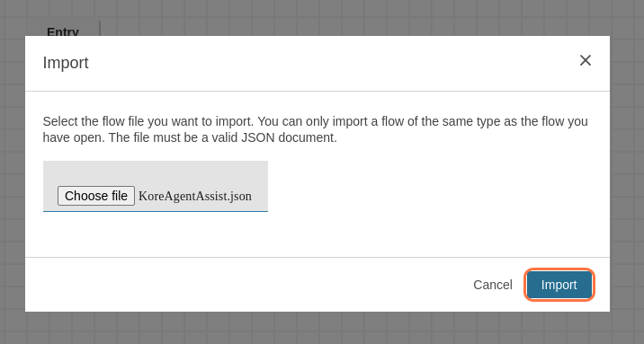Click the gray file upload field area
Image resolution: width=644 pixels, height=344 pixels.
point(156,186)
